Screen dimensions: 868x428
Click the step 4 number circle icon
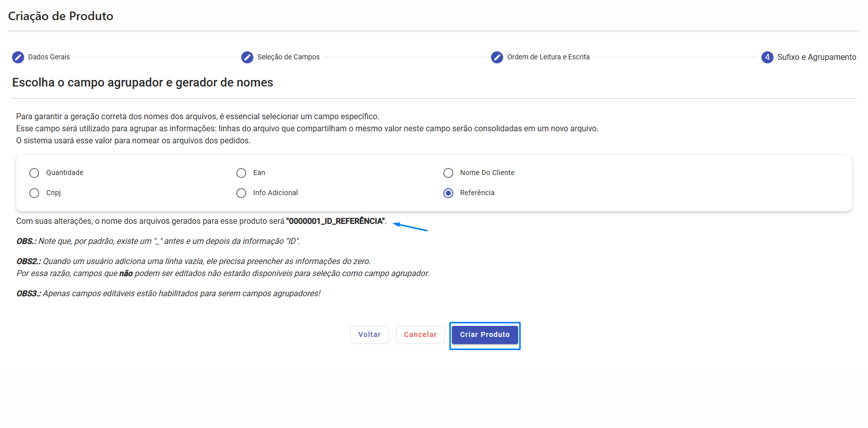(767, 57)
